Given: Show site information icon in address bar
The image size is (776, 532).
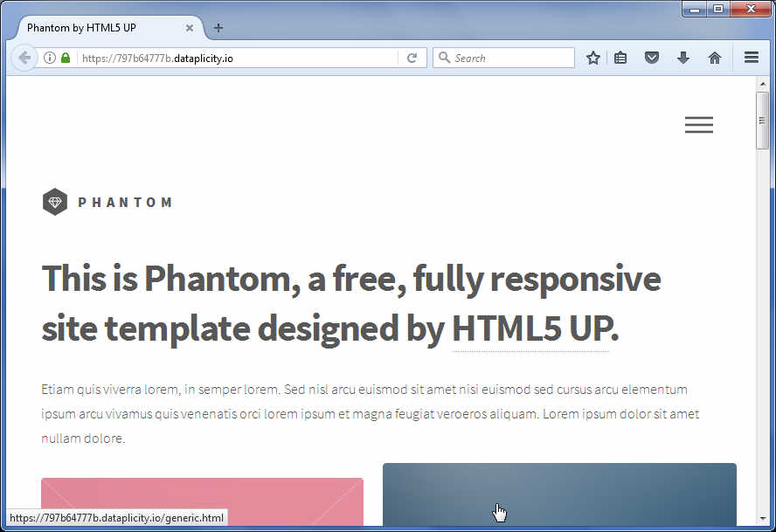Looking at the screenshot, I should click(50, 59).
